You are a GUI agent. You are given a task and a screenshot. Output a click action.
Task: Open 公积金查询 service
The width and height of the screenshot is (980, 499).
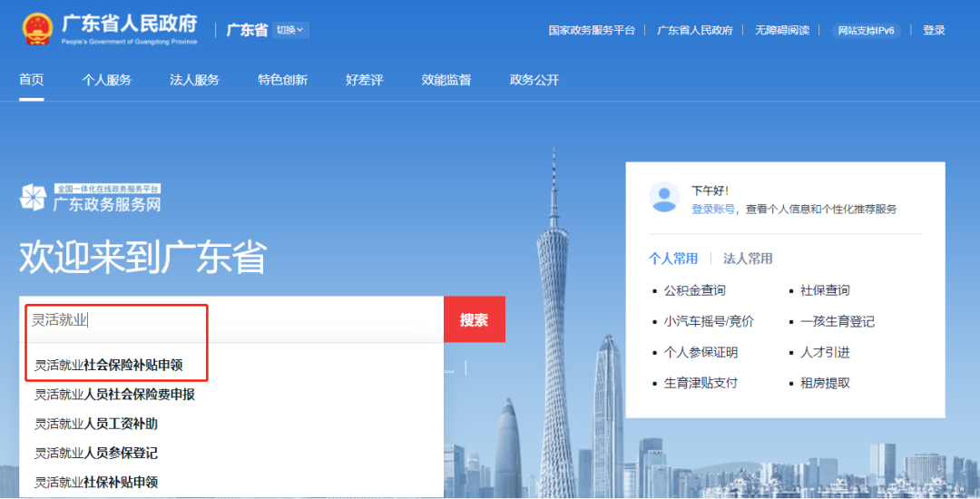coord(694,290)
